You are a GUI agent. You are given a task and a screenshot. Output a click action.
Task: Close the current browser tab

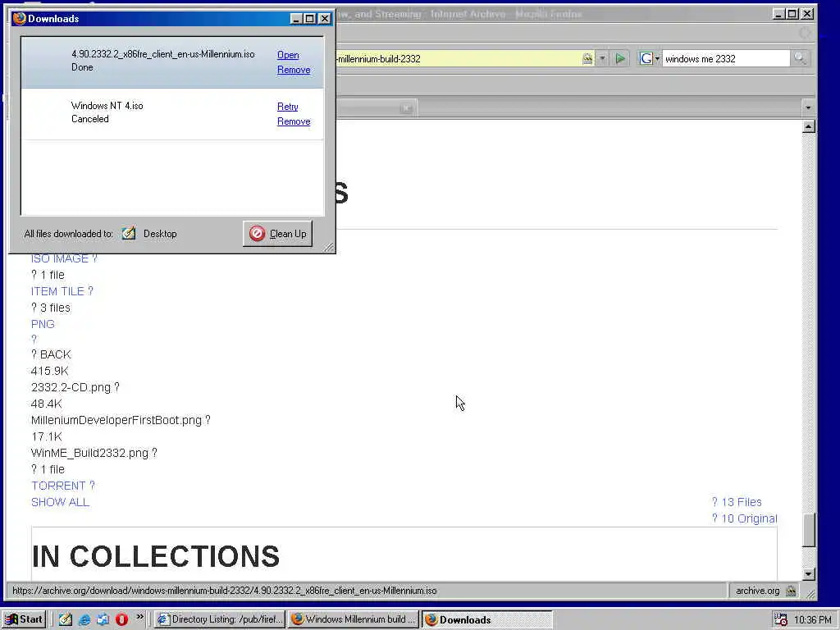[406, 109]
